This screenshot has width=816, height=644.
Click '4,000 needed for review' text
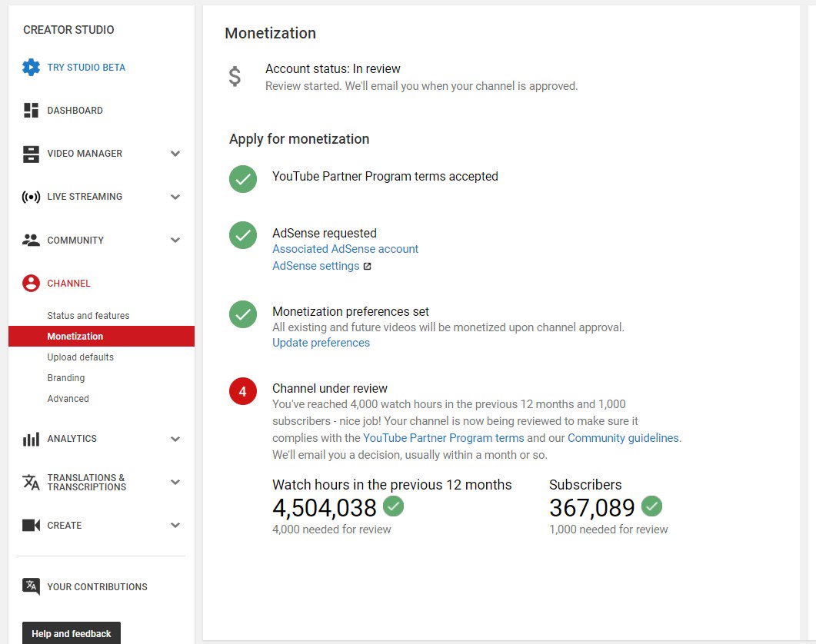331,529
